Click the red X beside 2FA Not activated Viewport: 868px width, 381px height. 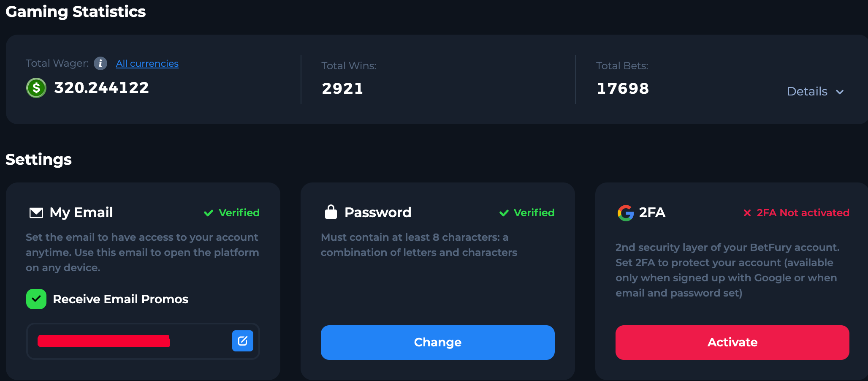pyautogui.click(x=747, y=213)
